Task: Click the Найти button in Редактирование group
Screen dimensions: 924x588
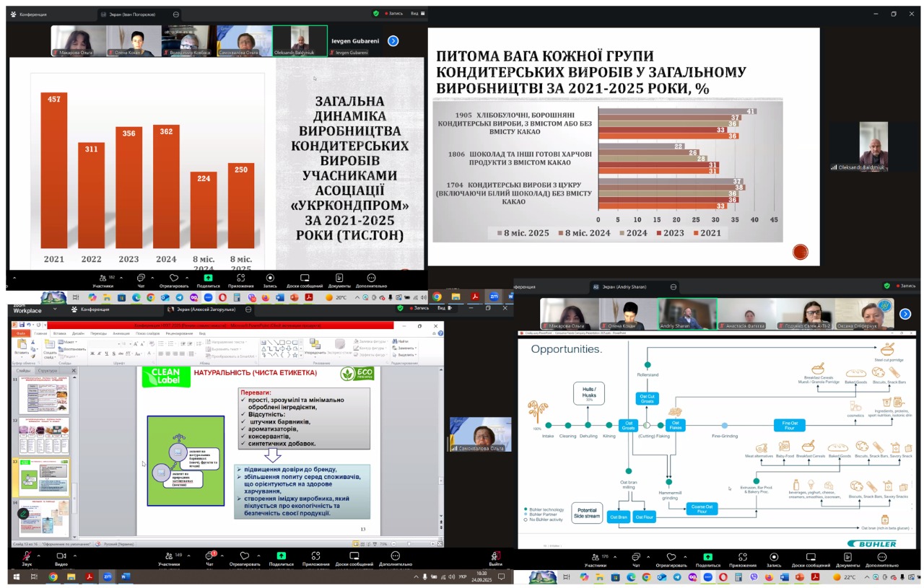Action: (x=401, y=341)
